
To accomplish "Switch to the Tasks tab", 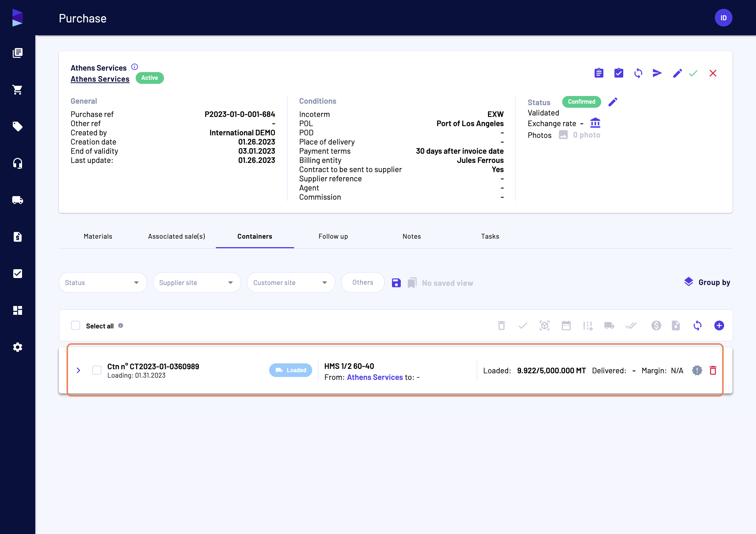I will tap(490, 236).
